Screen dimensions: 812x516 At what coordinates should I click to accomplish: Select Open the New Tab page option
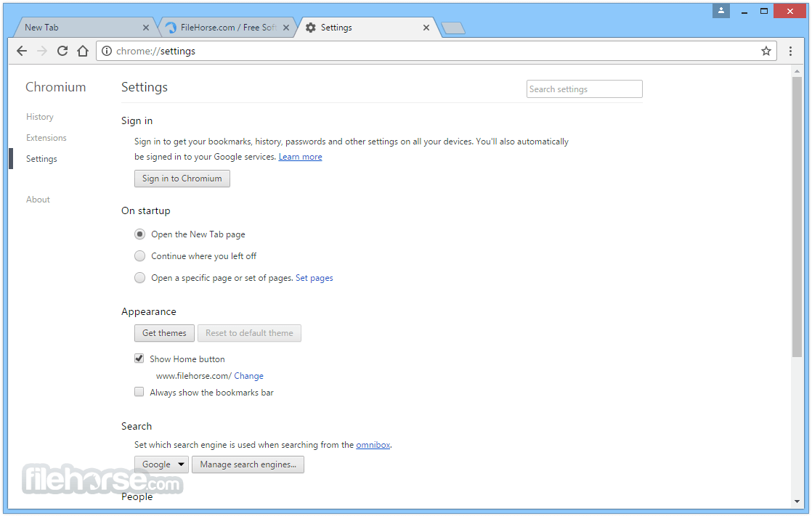point(140,234)
